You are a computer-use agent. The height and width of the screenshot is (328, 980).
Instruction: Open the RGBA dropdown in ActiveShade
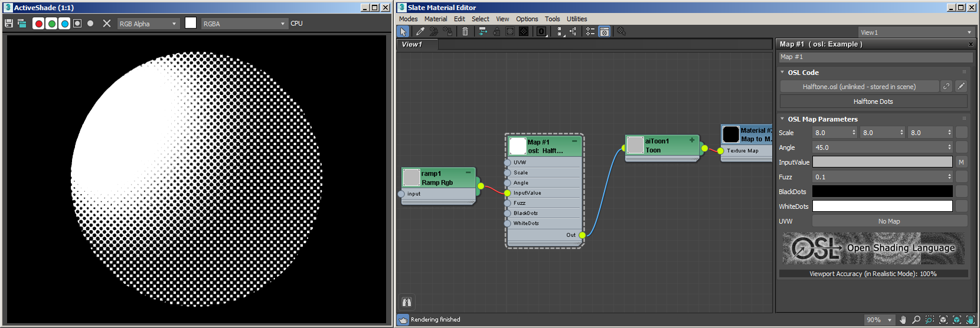(244, 24)
